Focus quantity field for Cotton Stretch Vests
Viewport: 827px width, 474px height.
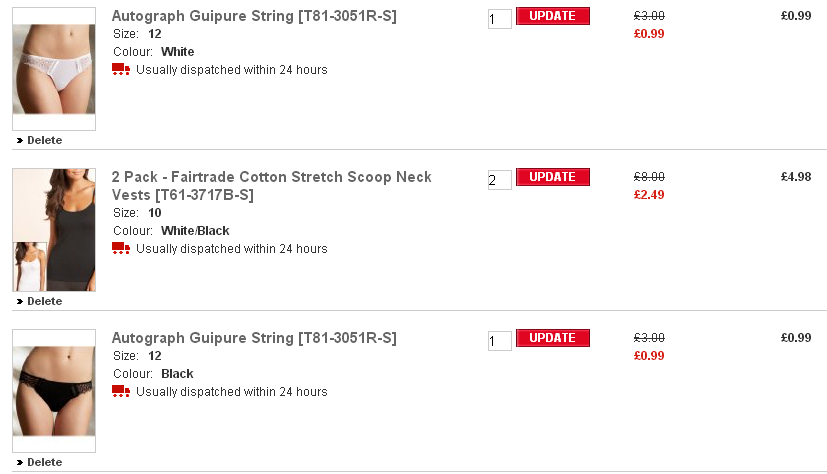point(499,180)
